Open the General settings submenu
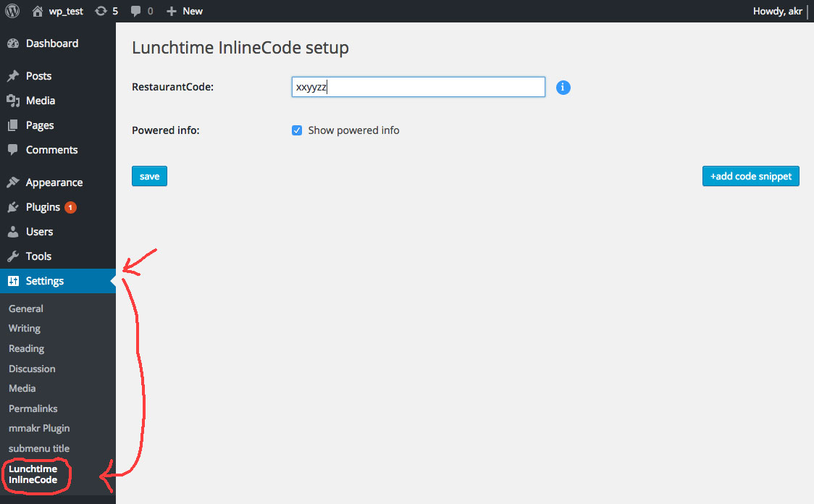Screen dimensions: 814x504 [26, 308]
